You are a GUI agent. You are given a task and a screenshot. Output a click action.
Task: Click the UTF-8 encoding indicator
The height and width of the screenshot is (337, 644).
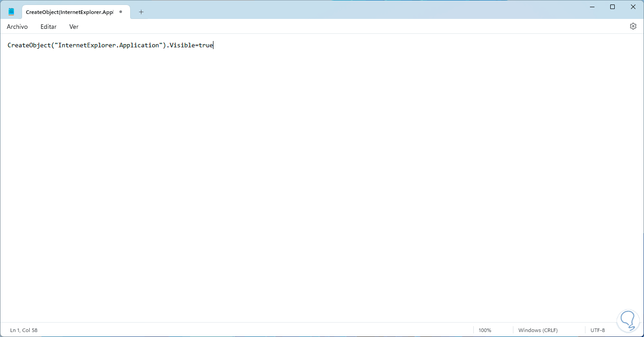[x=598, y=330]
